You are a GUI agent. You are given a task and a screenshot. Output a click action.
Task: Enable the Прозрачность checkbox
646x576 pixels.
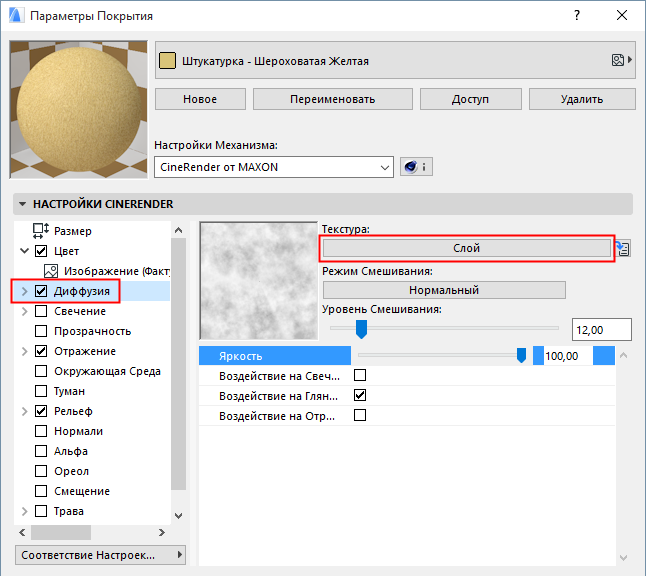[x=41, y=331]
